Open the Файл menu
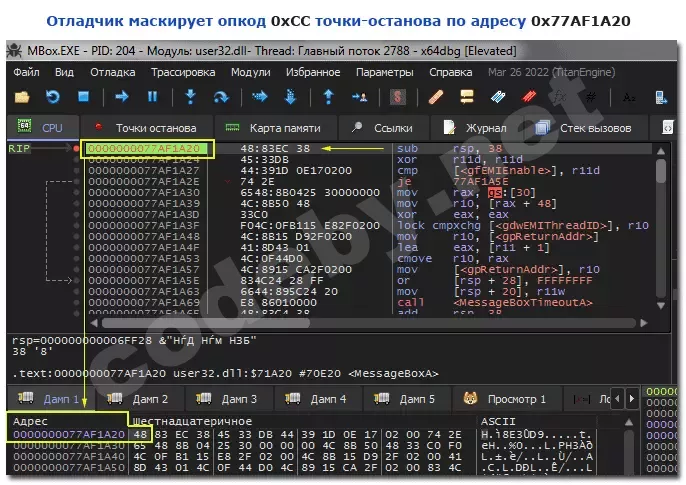The height and width of the screenshot is (485, 686). pos(26,72)
